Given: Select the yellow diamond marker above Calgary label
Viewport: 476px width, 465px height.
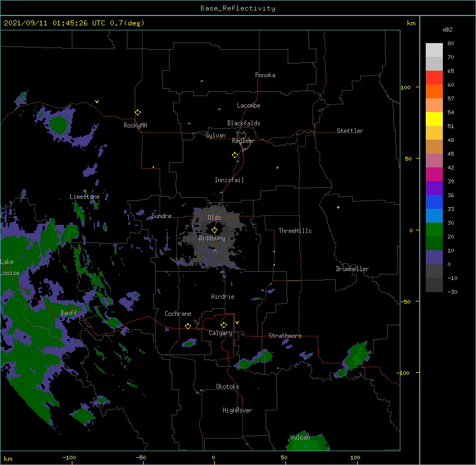Looking at the screenshot, I should (224, 325).
